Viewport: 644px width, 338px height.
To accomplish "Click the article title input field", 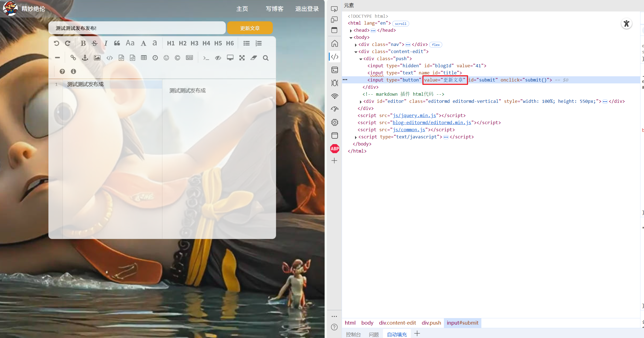I will coord(137,28).
